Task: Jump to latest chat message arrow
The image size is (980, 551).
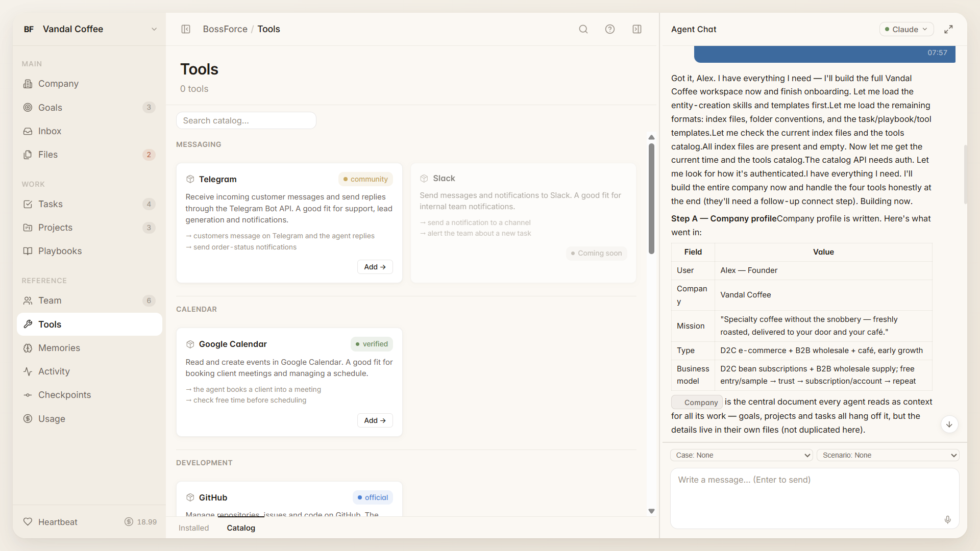Action: (949, 424)
